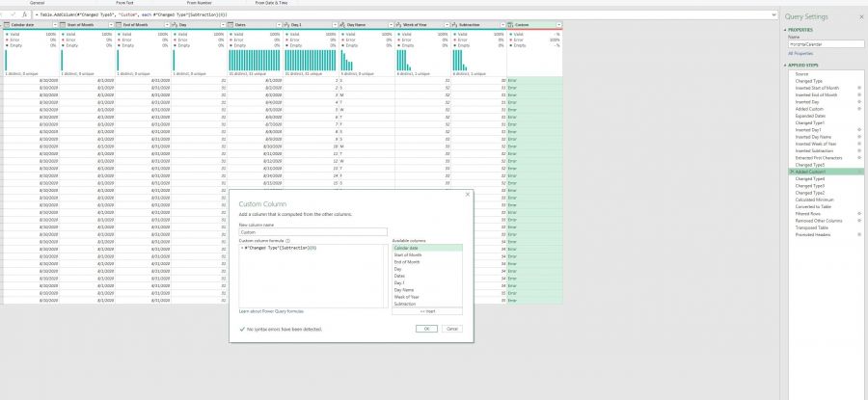The width and height of the screenshot is (868, 400).
Task: Close the Custom Column dialog
Action: point(467,195)
